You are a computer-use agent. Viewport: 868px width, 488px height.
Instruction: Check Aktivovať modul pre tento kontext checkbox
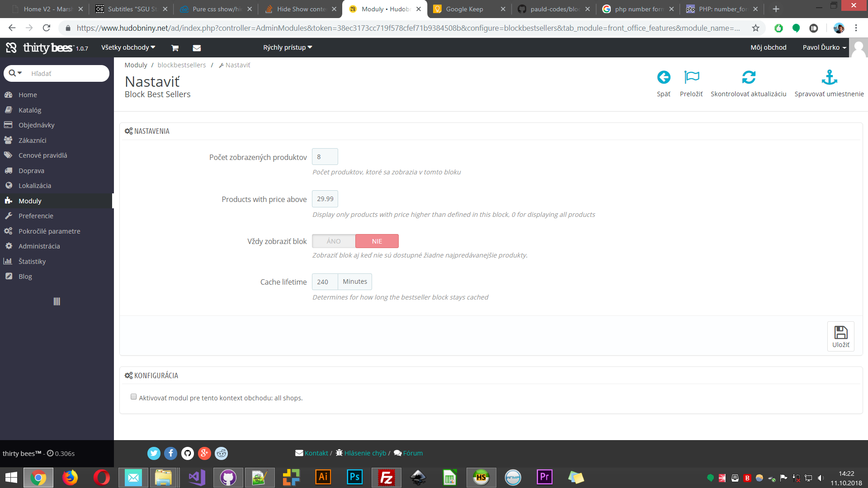coord(133,397)
